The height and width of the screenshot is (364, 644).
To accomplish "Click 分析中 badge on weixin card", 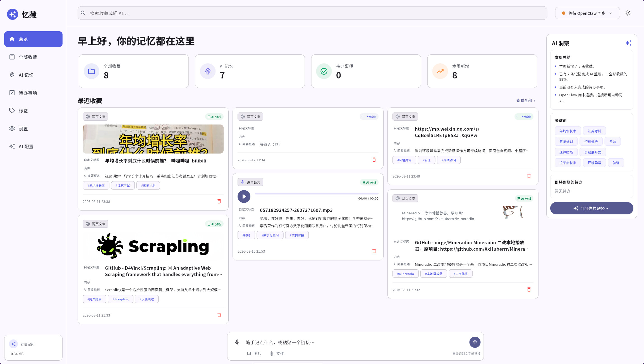I will coord(524,117).
